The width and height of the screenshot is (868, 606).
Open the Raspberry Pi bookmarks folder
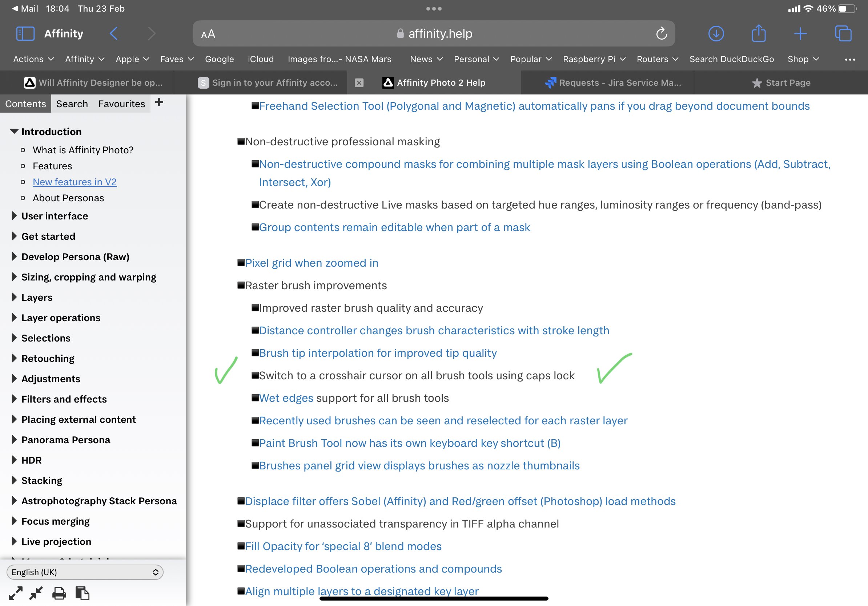(x=594, y=59)
